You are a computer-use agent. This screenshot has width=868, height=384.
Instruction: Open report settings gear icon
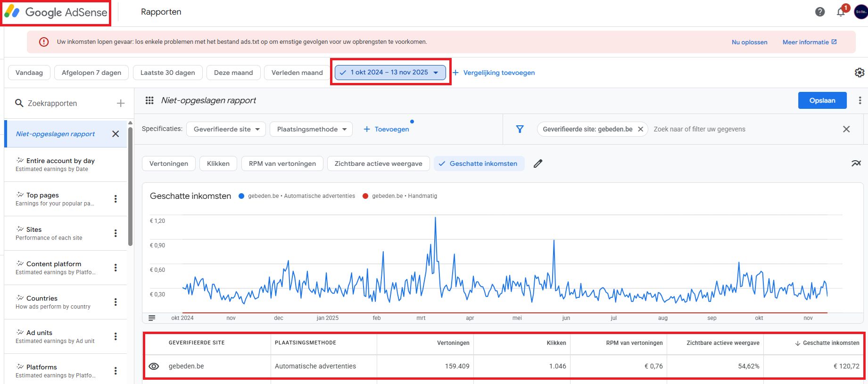860,73
